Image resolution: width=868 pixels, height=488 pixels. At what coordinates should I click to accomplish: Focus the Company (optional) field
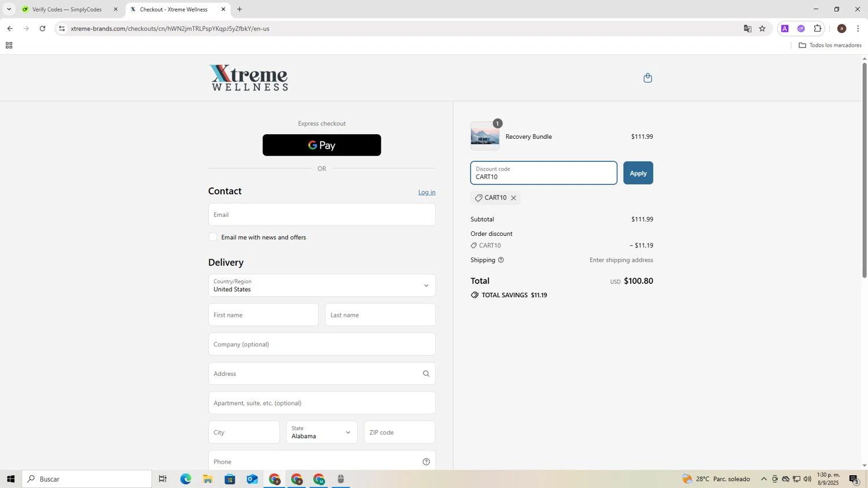coord(322,344)
